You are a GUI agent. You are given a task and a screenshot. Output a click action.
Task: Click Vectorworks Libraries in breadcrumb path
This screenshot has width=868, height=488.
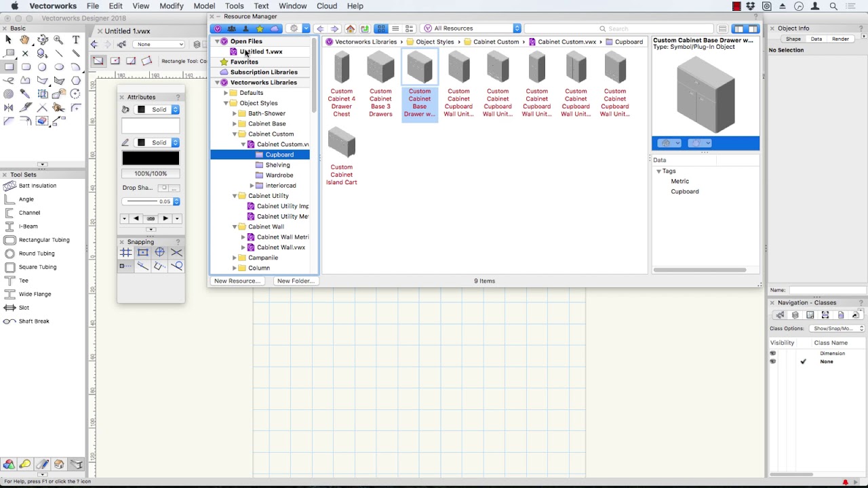(x=366, y=42)
